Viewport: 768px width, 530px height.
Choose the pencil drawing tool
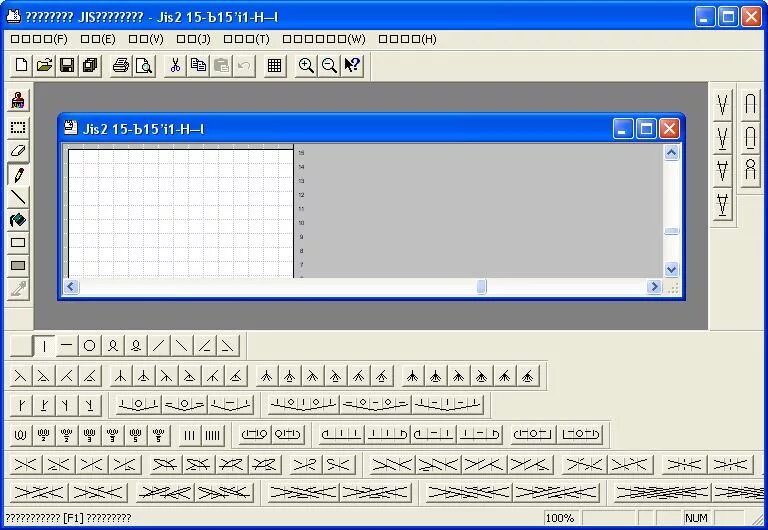coord(18,174)
